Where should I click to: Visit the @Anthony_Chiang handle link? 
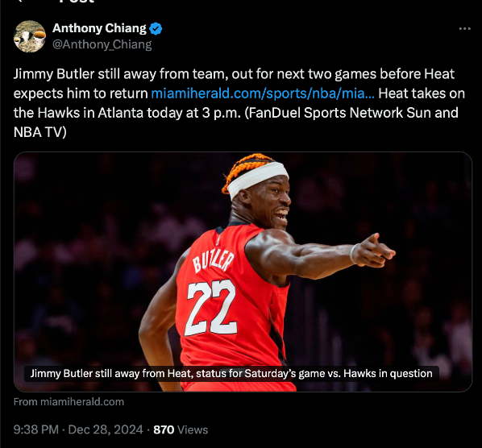point(102,44)
